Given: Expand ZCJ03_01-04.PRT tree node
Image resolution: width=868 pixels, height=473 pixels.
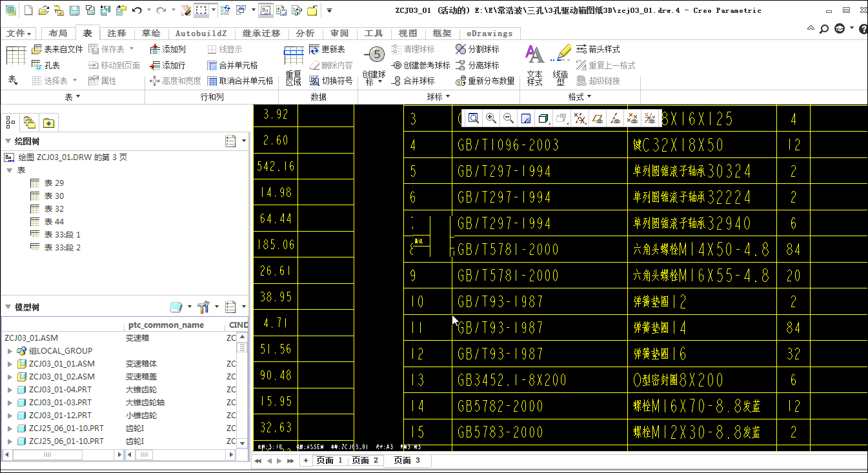Looking at the screenshot, I should 10,390.
